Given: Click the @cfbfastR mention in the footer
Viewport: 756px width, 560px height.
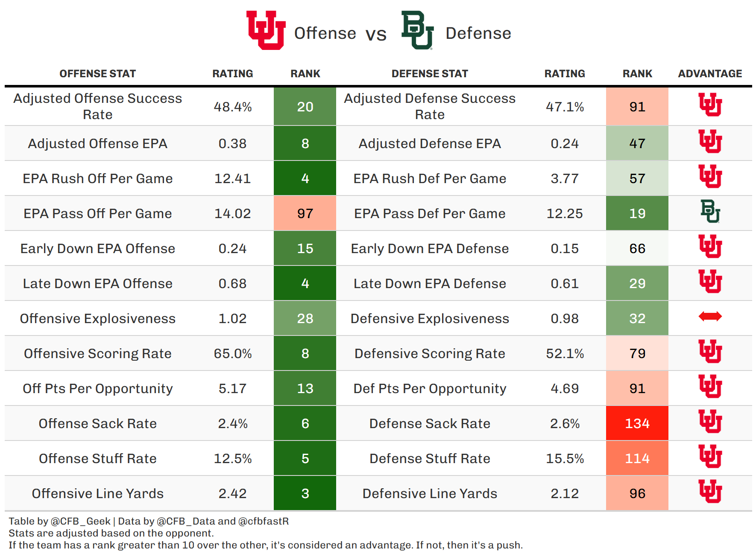Looking at the screenshot, I should (x=264, y=521).
